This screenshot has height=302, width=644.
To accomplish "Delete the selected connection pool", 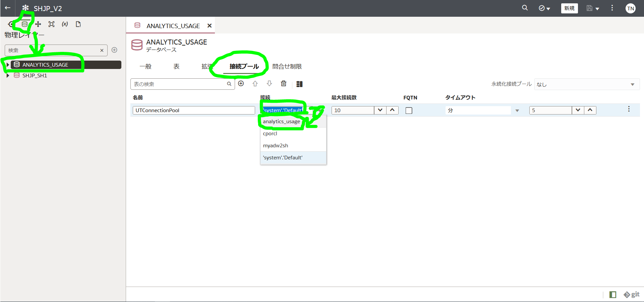I will pos(284,83).
